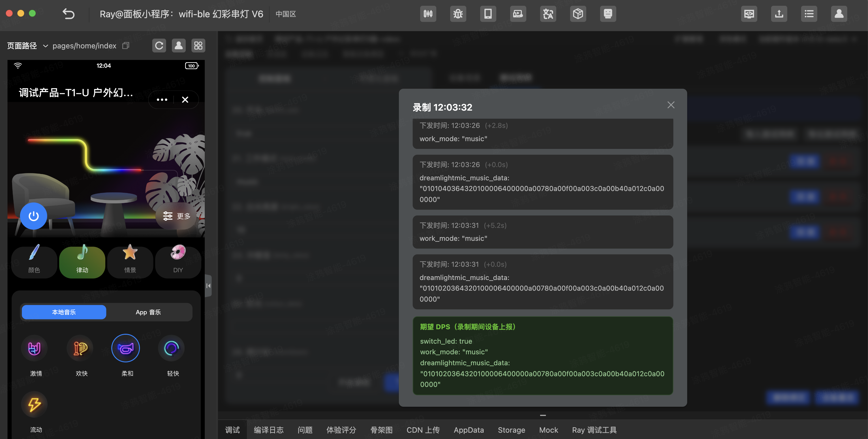Open the Ray 调试工具 tab
Screen dimensions: 868x439
point(594,430)
